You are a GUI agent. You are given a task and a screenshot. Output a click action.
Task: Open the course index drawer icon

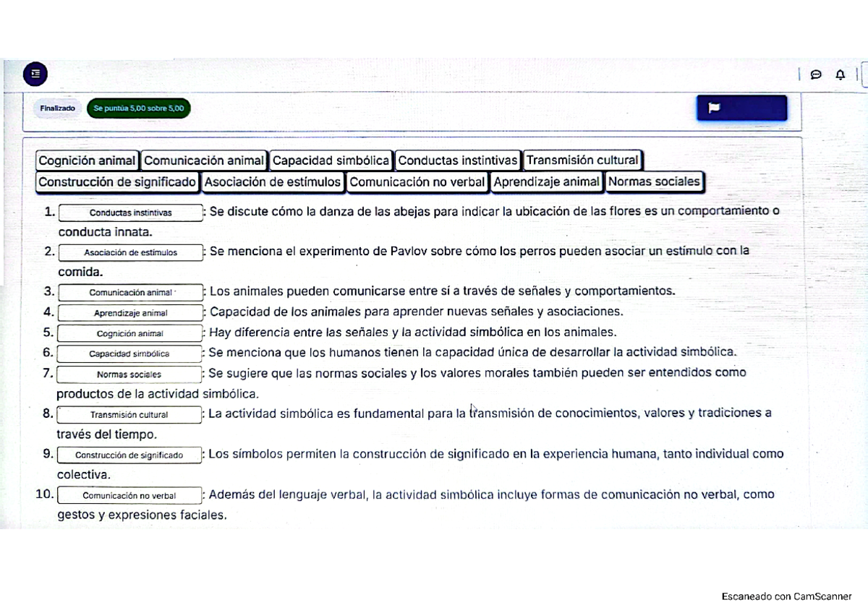[x=34, y=74]
